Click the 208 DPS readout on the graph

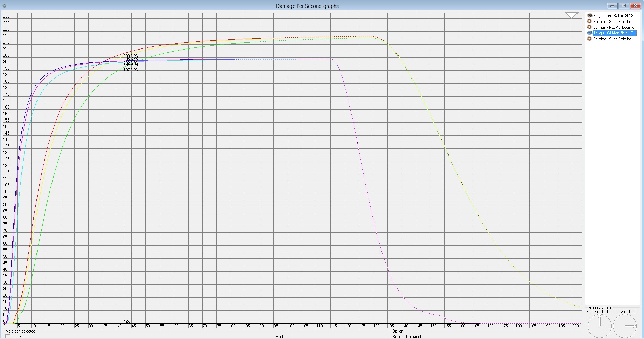[131, 56]
